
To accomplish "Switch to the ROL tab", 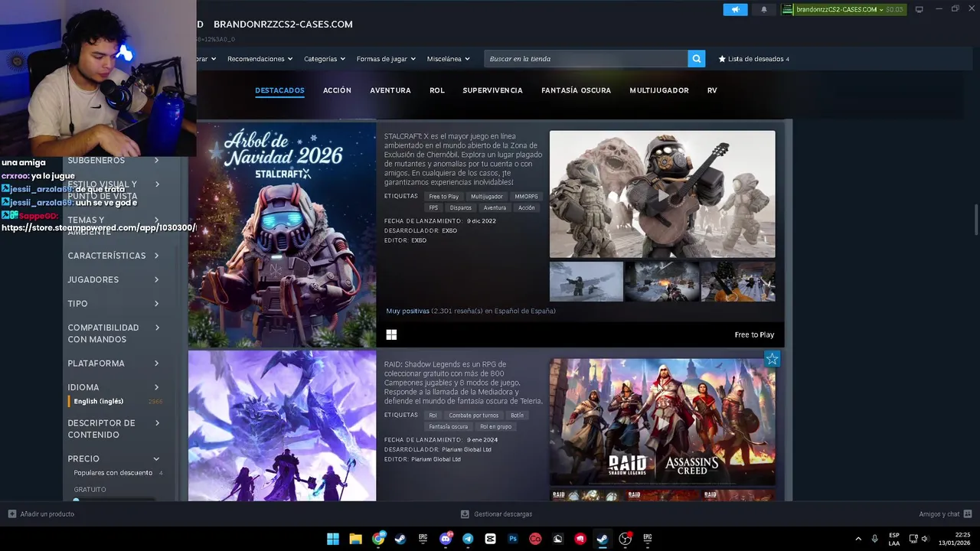I will click(437, 90).
